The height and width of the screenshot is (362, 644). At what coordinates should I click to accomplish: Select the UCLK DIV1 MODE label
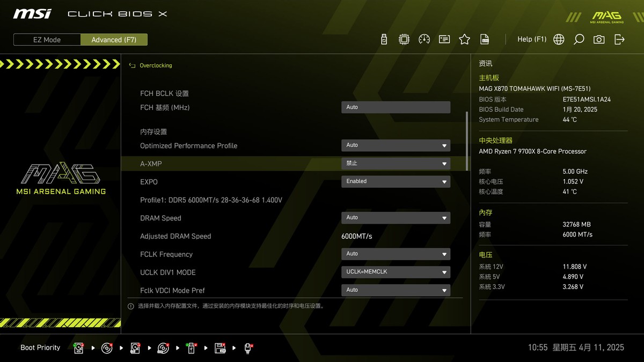[x=168, y=272]
